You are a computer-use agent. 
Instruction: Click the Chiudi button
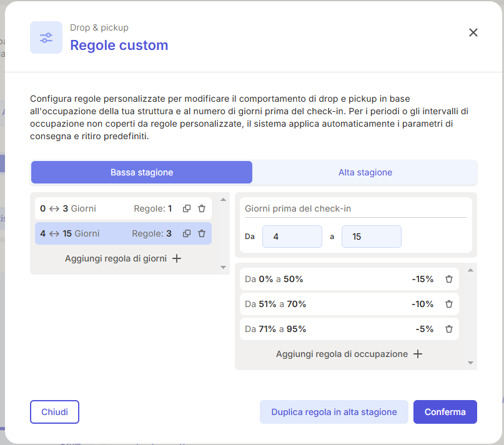[x=54, y=412]
